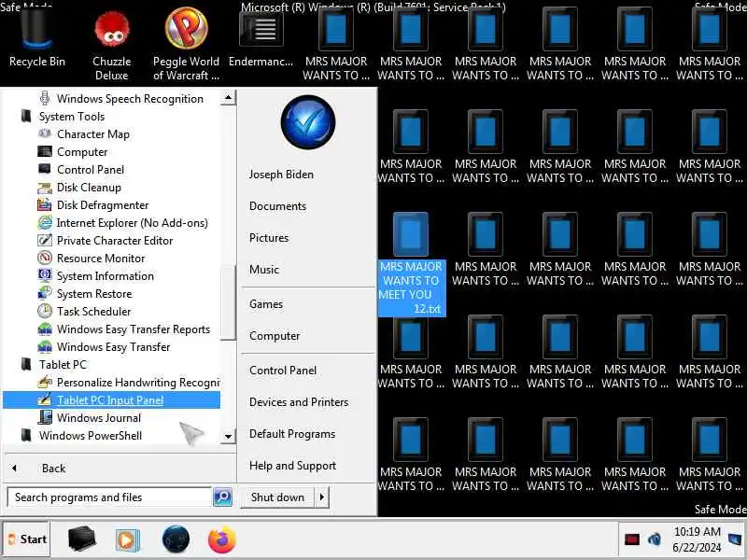Click the System Information icon
This screenshot has height=560, width=747.
pyautogui.click(x=45, y=275)
